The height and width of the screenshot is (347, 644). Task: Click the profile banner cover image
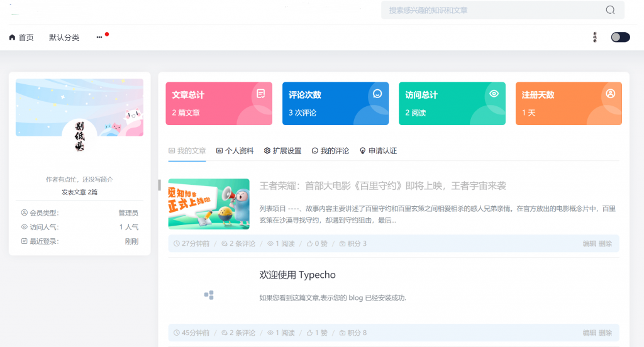click(x=79, y=107)
